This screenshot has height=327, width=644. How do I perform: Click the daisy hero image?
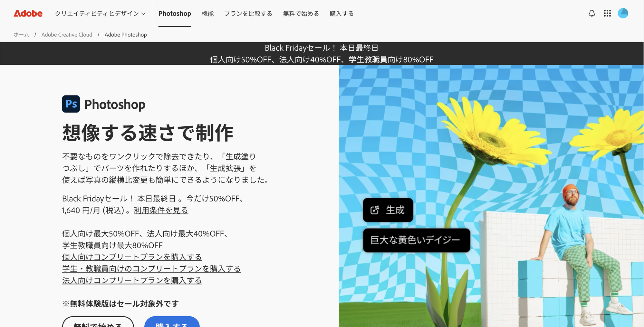491,196
